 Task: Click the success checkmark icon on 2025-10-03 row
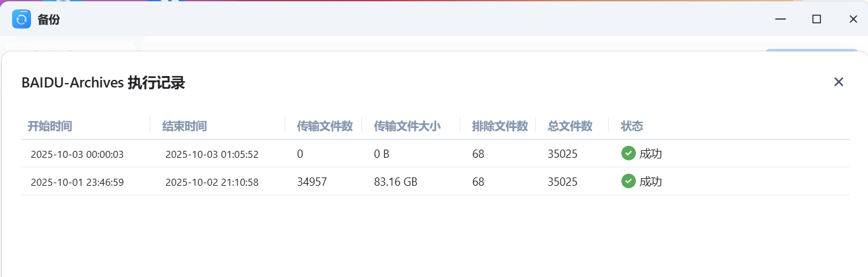(628, 153)
